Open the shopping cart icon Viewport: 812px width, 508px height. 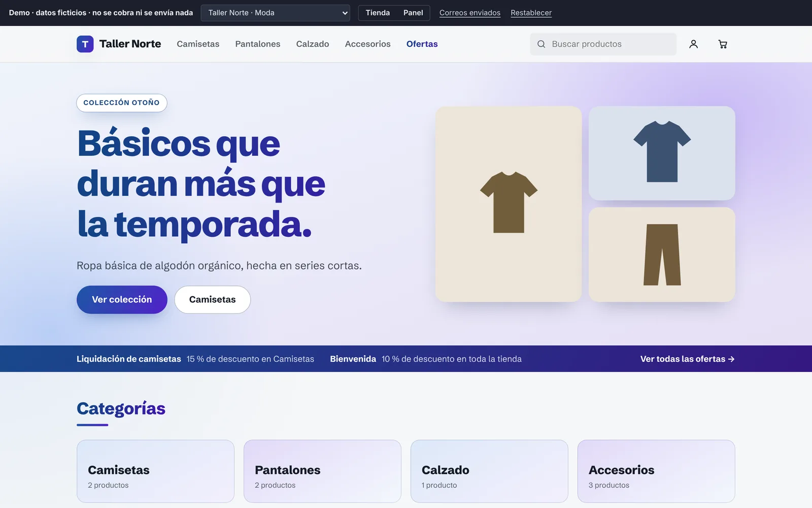(723, 44)
